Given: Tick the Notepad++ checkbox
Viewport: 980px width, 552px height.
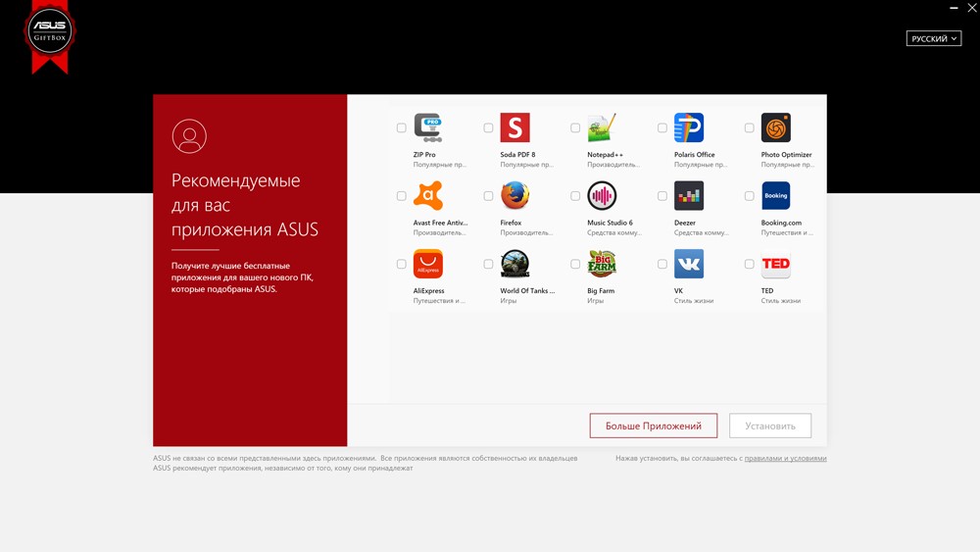Looking at the screenshot, I should point(575,127).
